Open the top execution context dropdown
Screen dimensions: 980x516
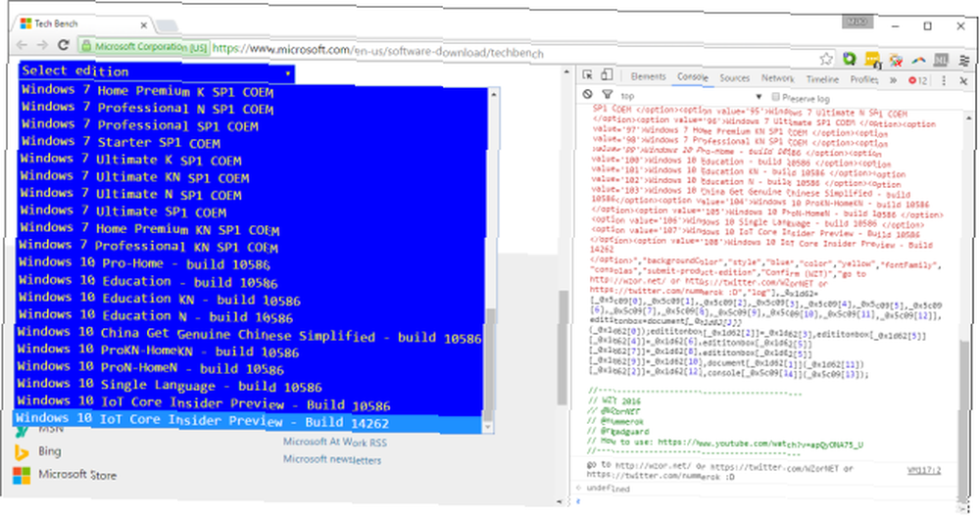(691, 96)
